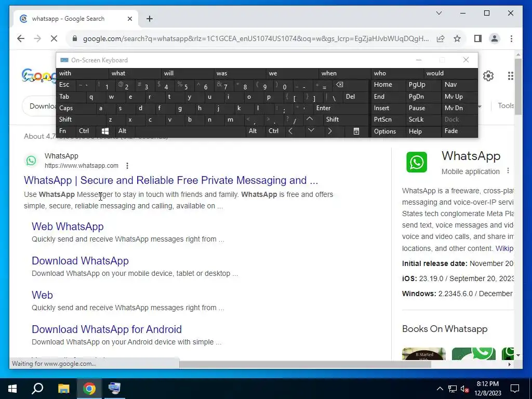This screenshot has height=399, width=532.
Task: Share this page from the address bar
Action: click(x=441, y=38)
